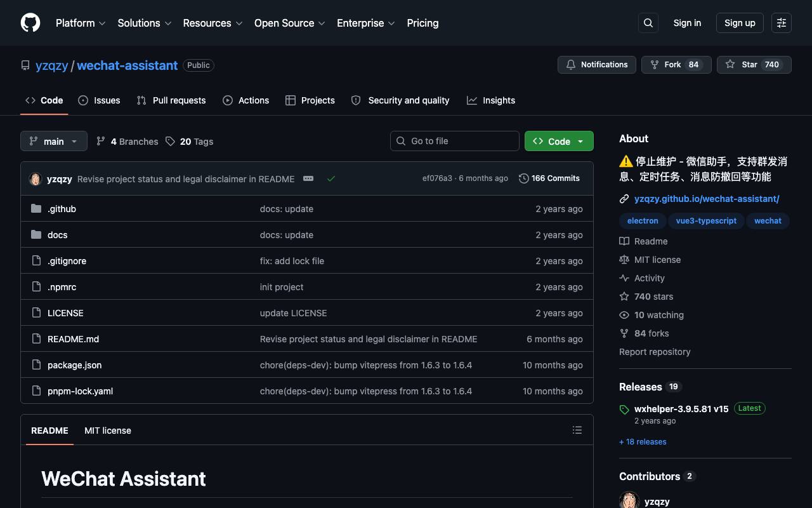Click the Go to file search field
The height and width of the screenshot is (508, 812).
point(455,141)
